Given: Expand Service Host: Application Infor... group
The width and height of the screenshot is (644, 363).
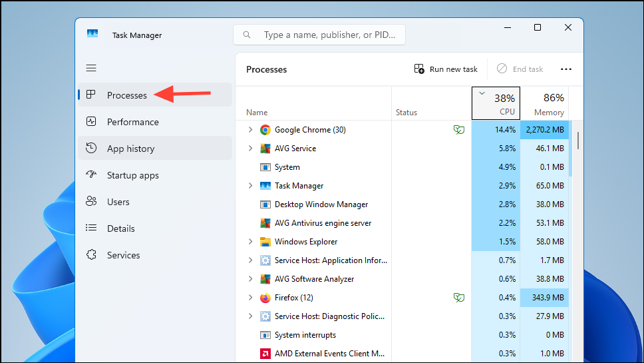Looking at the screenshot, I should [250, 260].
